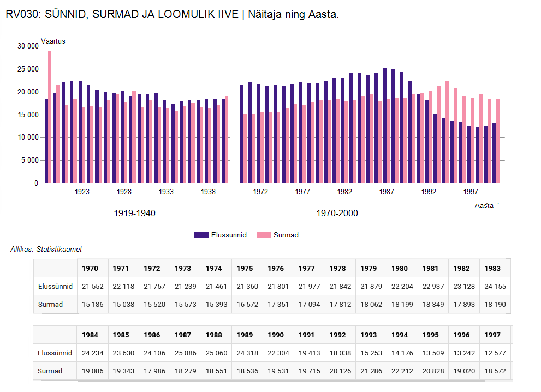Click the Allikas: Statistikaamet source text
Viewport: 541px width, 392px height.
click(46, 249)
